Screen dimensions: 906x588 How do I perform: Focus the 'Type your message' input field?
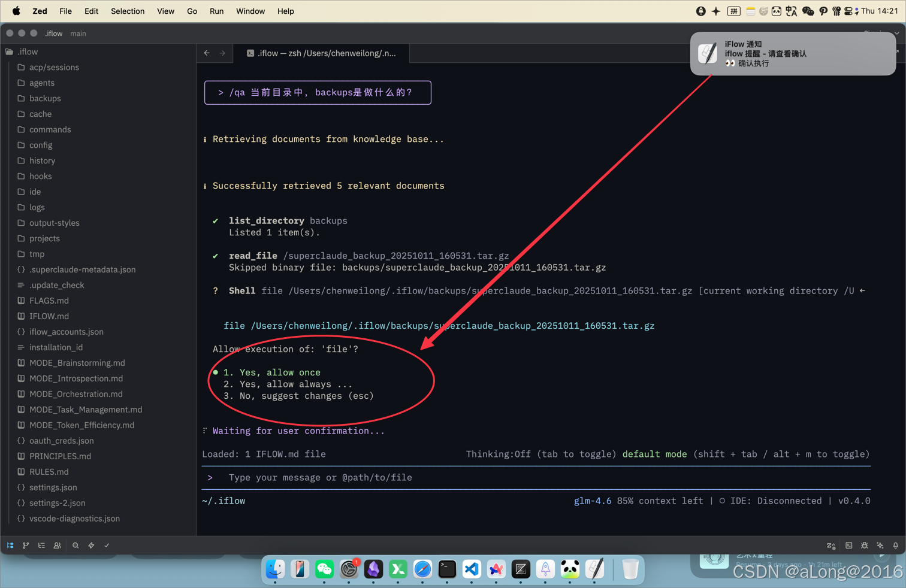coord(536,478)
